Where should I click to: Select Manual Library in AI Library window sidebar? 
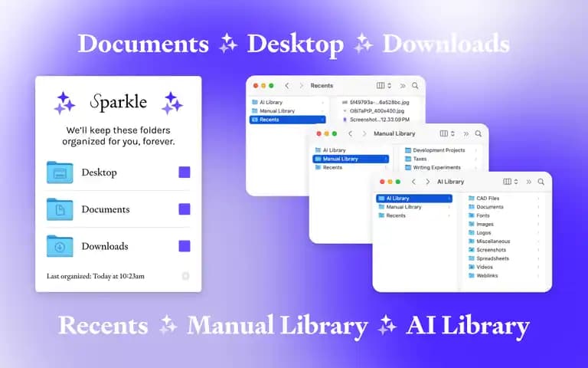coord(414,207)
